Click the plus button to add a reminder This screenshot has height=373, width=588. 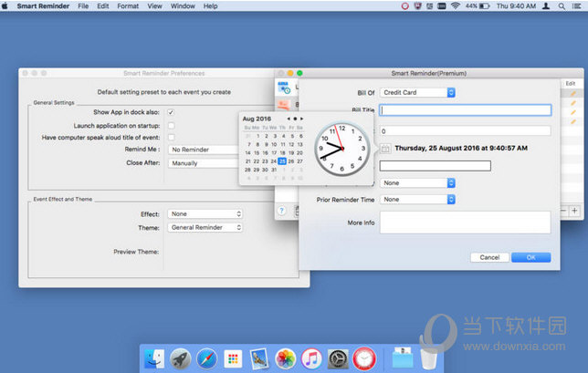574,211
